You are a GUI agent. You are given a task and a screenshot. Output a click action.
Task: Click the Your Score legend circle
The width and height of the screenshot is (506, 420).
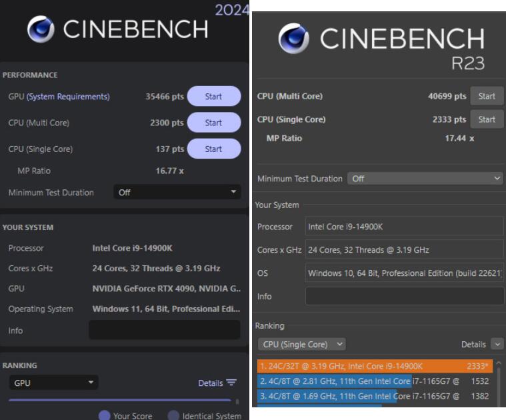(104, 415)
